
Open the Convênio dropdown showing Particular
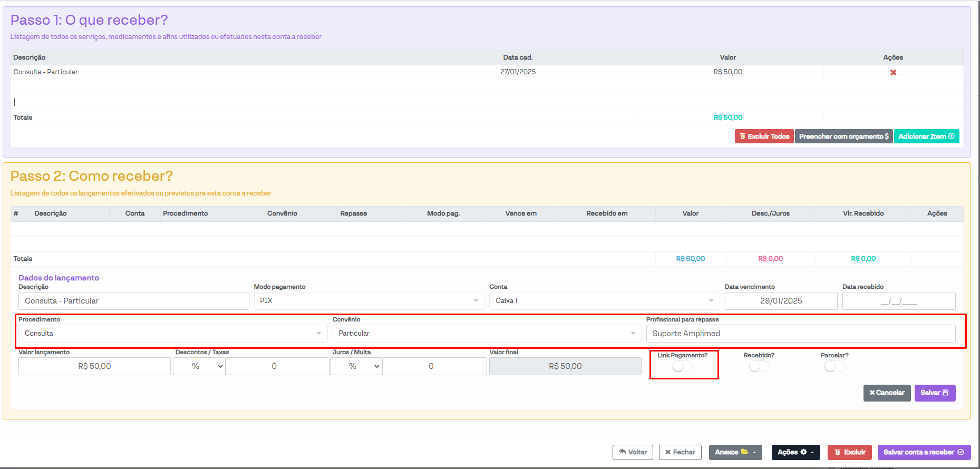(x=486, y=334)
